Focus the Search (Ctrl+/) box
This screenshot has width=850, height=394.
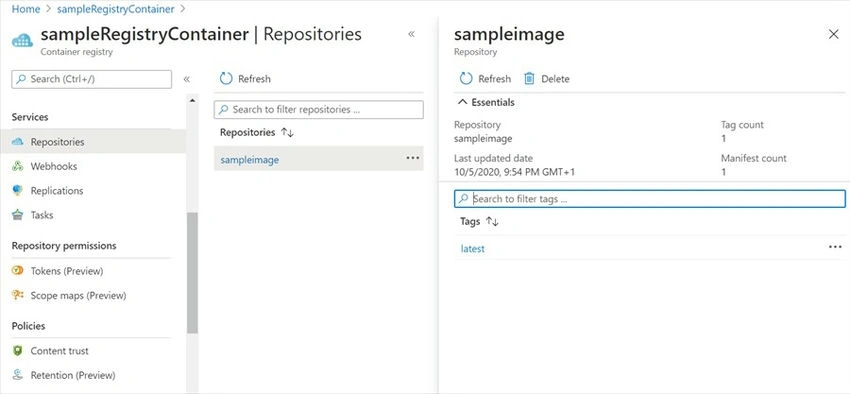(92, 79)
